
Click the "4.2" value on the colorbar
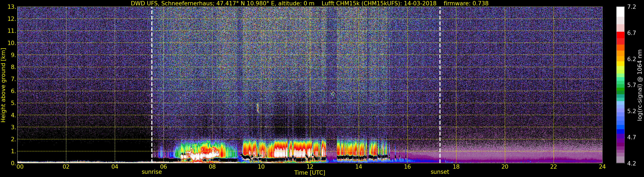(x=632, y=163)
